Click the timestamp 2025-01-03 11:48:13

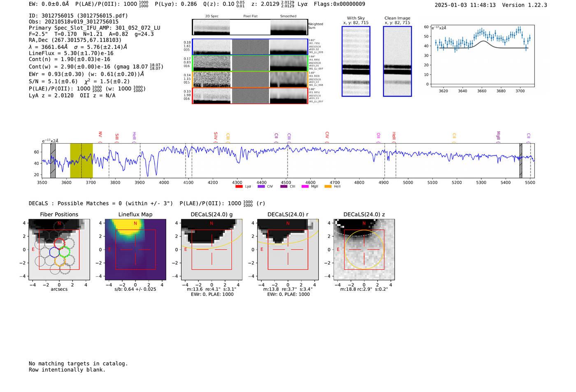tap(465, 5)
